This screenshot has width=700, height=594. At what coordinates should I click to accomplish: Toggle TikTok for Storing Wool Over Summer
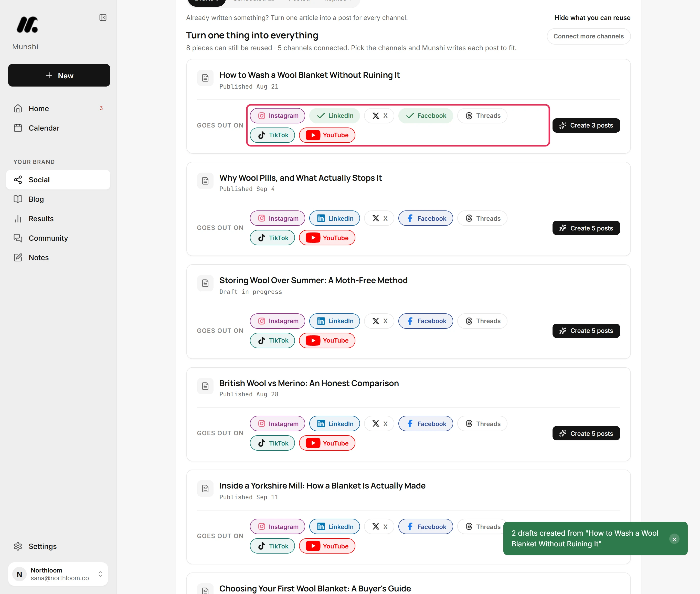[x=272, y=341]
